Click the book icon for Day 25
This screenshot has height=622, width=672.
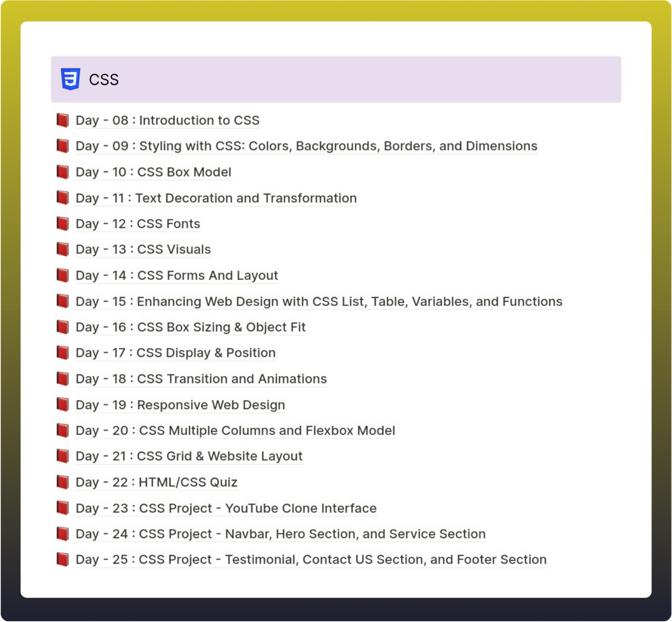[x=63, y=559]
